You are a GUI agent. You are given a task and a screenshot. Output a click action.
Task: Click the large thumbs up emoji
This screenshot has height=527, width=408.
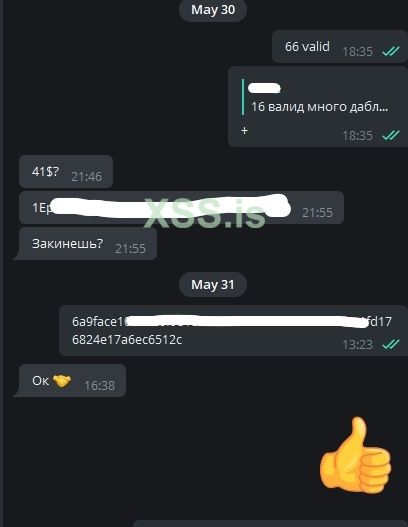(355, 456)
